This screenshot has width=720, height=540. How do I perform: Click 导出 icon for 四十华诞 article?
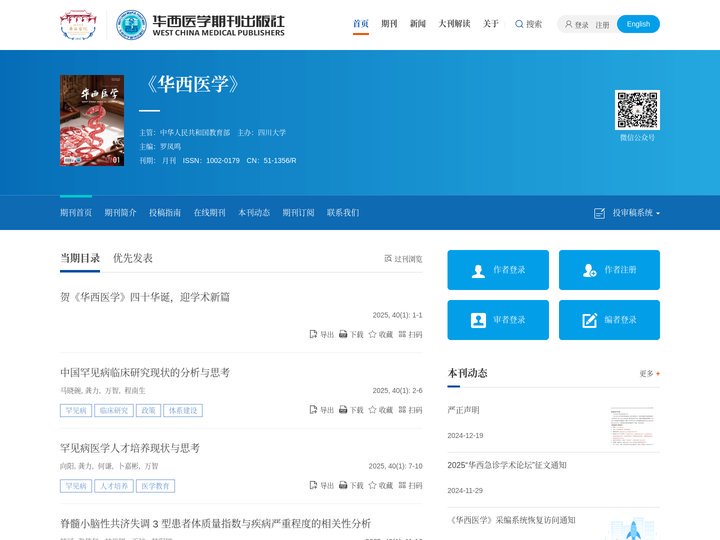point(313,334)
